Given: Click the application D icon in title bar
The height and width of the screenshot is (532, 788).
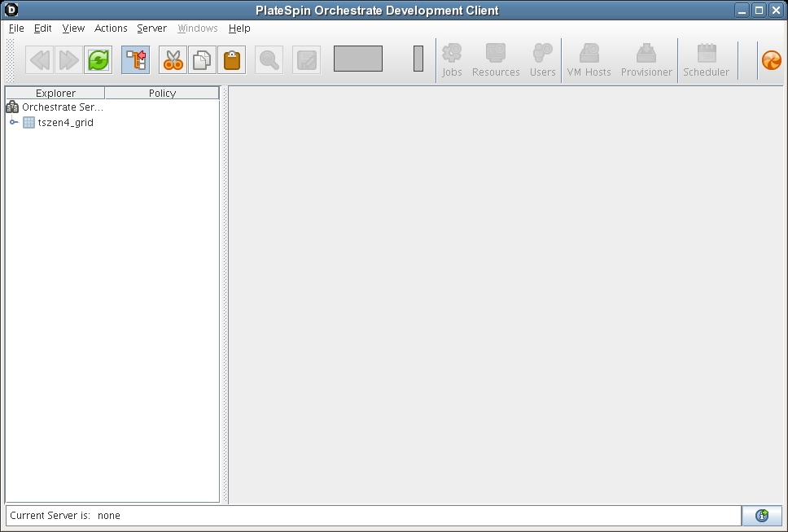Looking at the screenshot, I should click(11, 10).
